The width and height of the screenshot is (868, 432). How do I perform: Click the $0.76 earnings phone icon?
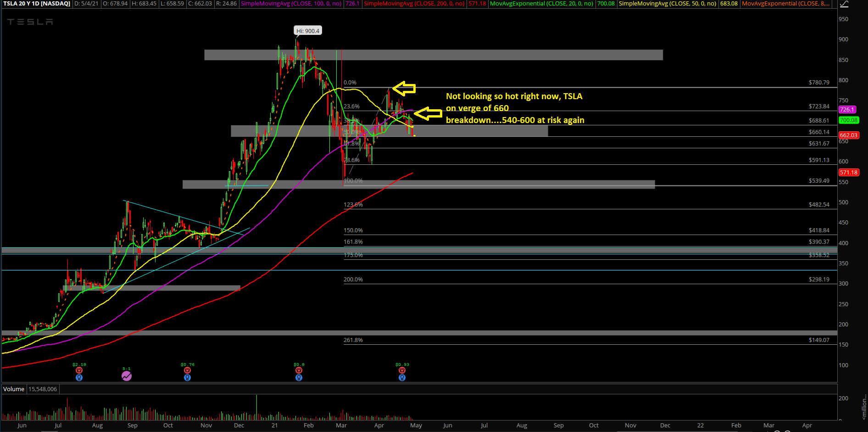(x=187, y=370)
